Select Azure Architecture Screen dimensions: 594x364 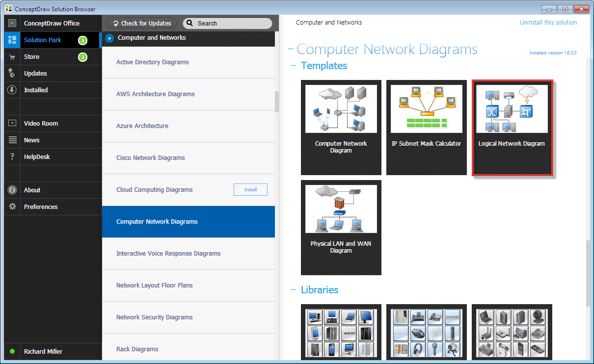pos(189,126)
